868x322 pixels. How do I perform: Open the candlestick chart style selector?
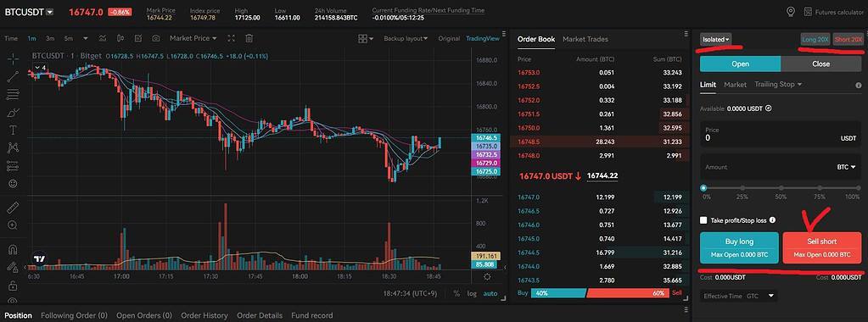pos(120,38)
